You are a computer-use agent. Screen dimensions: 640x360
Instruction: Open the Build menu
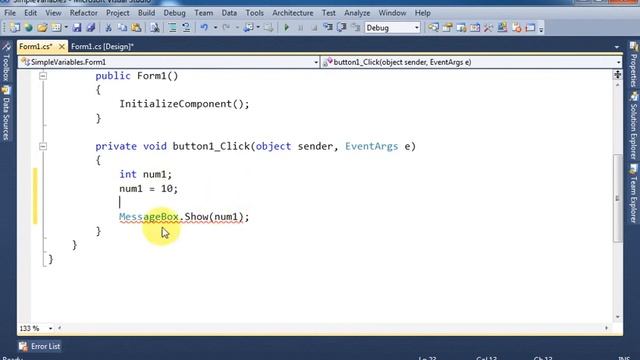click(x=146, y=13)
